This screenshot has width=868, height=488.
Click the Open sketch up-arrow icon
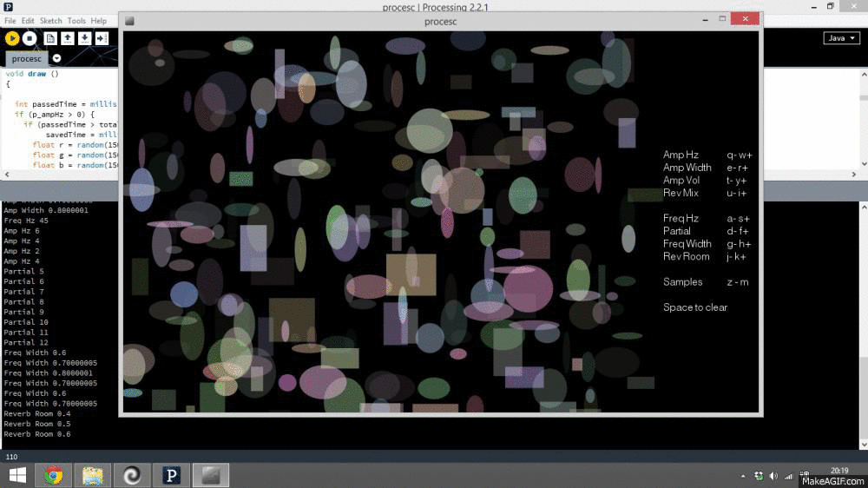coord(67,38)
